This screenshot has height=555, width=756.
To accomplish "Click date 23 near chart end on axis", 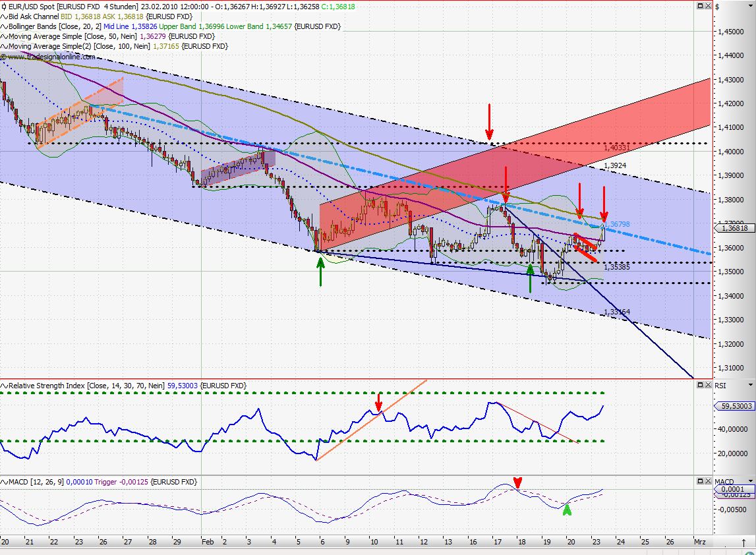I will pos(596,542).
